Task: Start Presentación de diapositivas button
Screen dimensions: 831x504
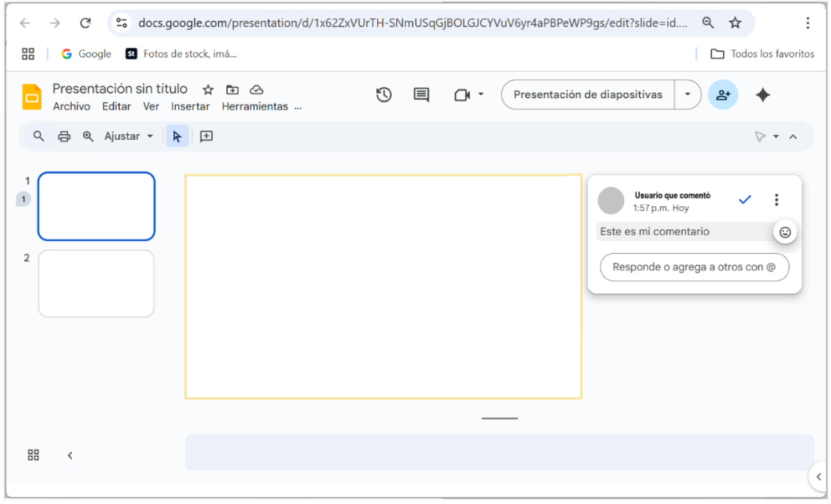Action: point(587,95)
